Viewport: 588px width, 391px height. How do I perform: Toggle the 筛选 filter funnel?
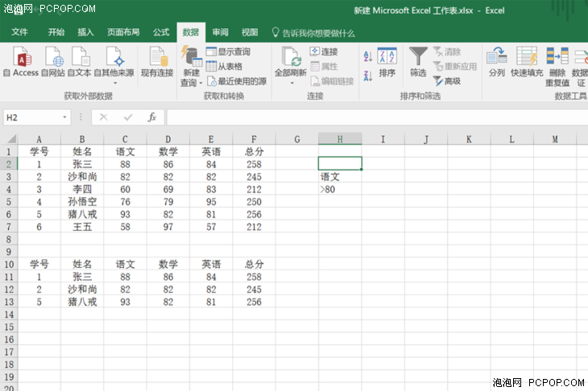click(418, 62)
